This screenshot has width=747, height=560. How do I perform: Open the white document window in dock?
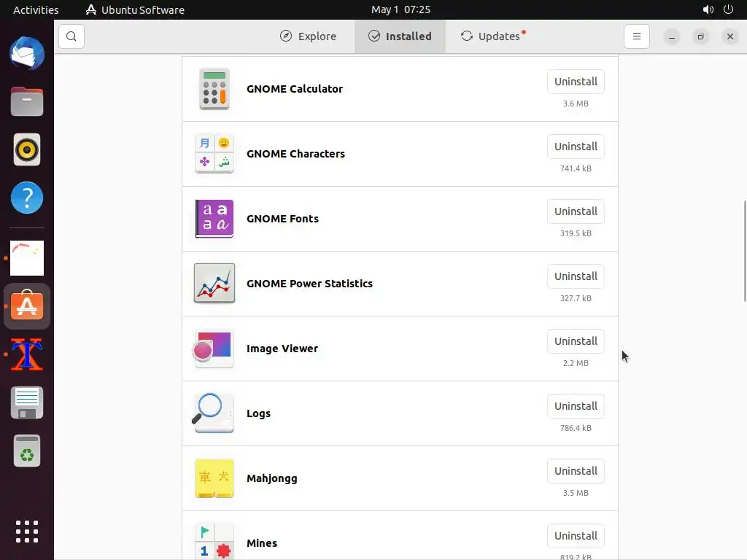tap(27, 258)
